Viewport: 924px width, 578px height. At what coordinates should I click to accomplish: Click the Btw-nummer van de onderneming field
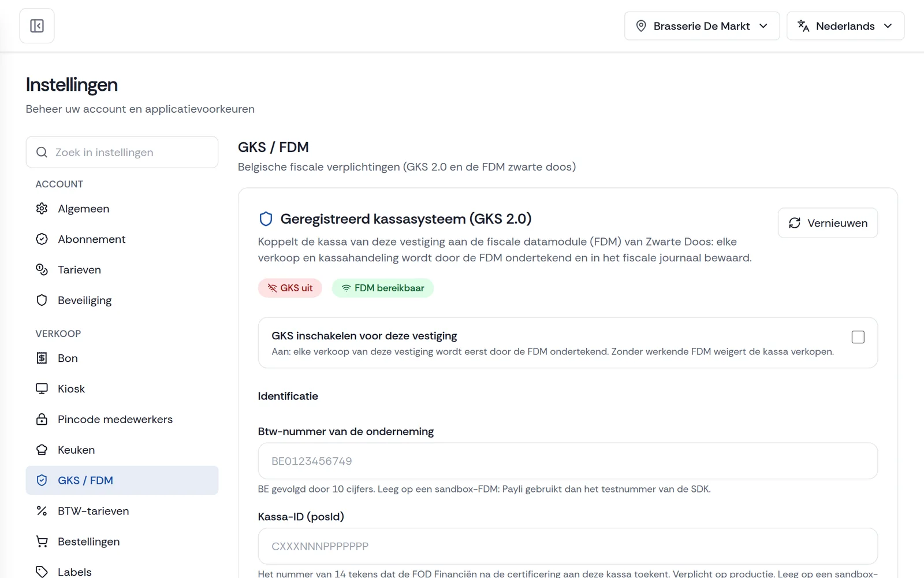point(568,461)
